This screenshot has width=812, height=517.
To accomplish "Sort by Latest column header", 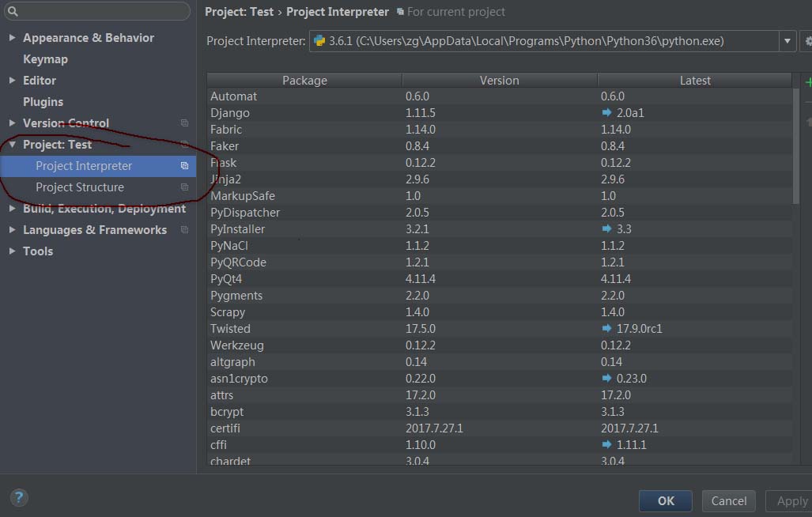I will [695, 80].
